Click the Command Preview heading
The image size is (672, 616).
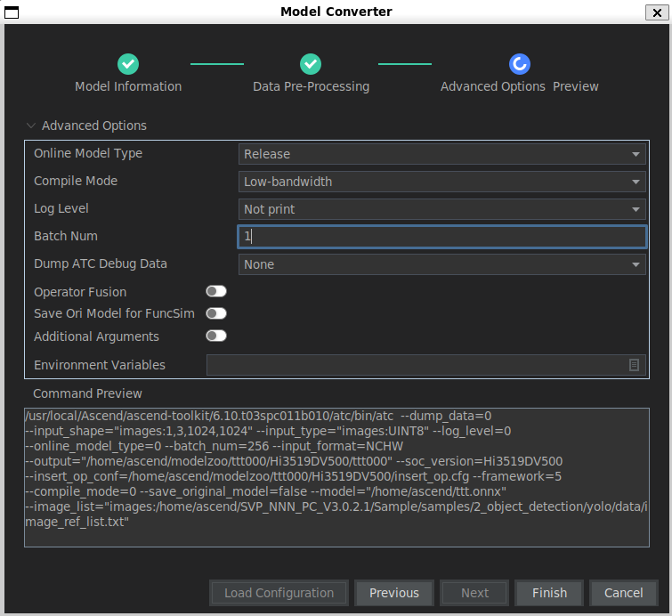(87, 393)
